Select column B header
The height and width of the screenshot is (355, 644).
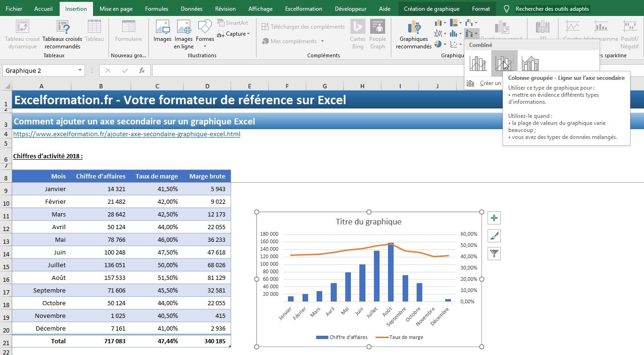pyautogui.click(x=101, y=86)
